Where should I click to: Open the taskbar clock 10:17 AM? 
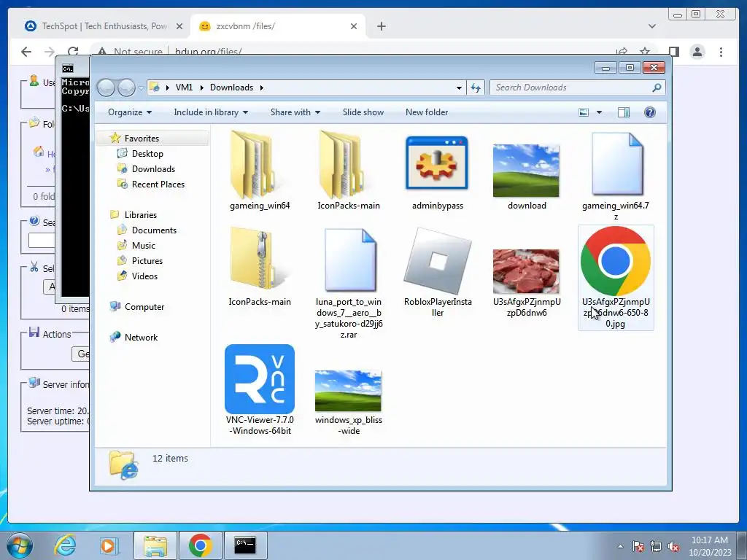point(709,546)
